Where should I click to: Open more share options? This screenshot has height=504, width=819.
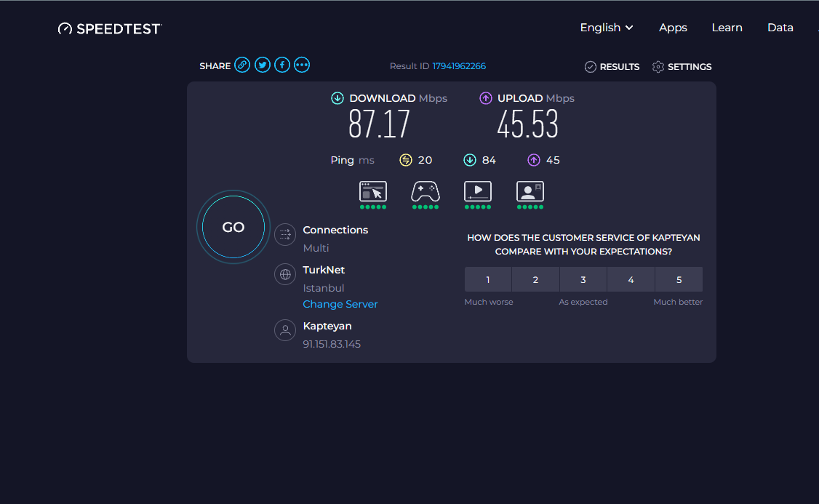pyautogui.click(x=302, y=65)
